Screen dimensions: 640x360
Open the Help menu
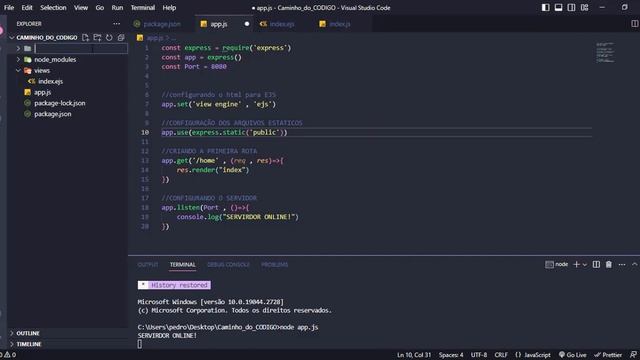[x=169, y=7]
